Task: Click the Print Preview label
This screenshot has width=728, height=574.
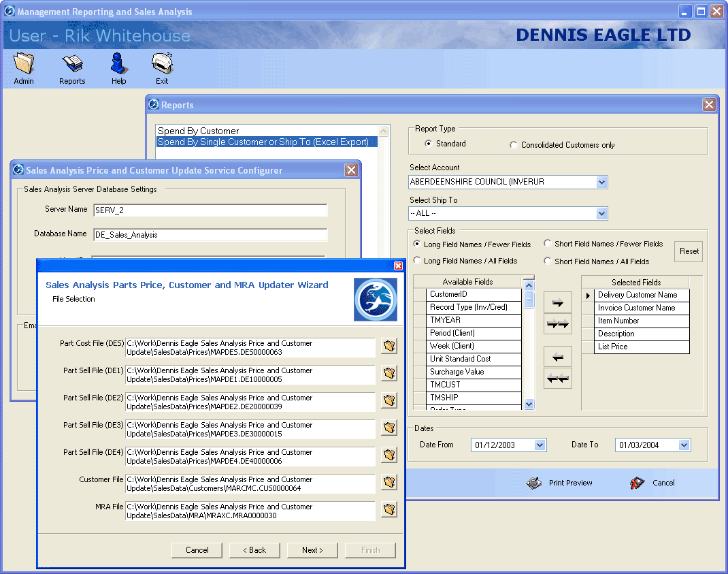Action: point(571,483)
